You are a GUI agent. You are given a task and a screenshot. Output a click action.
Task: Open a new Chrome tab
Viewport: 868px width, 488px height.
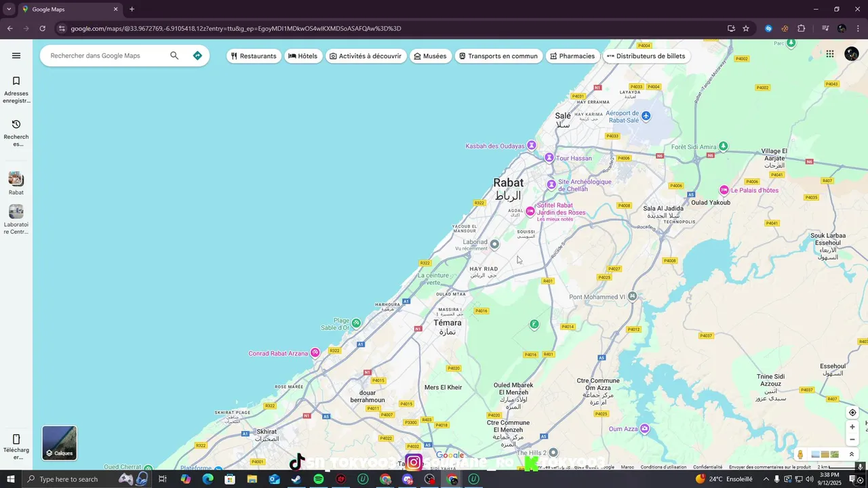tap(132, 9)
